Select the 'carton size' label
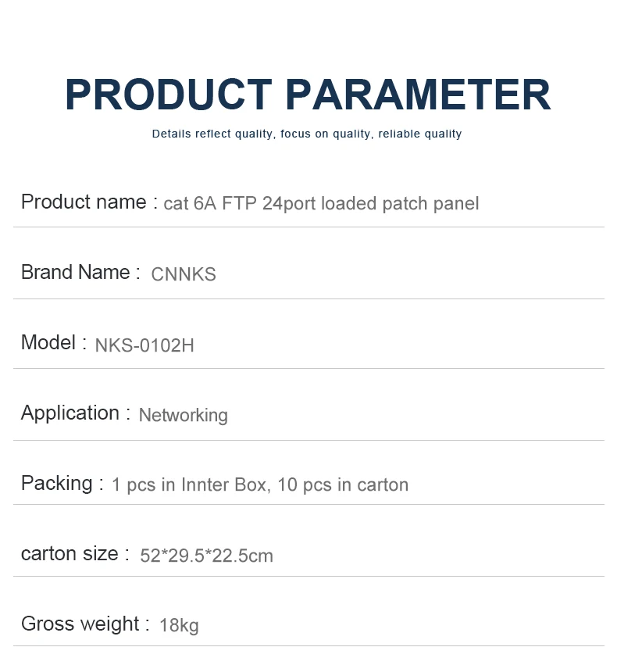This screenshot has width=617, height=672. click(x=70, y=554)
